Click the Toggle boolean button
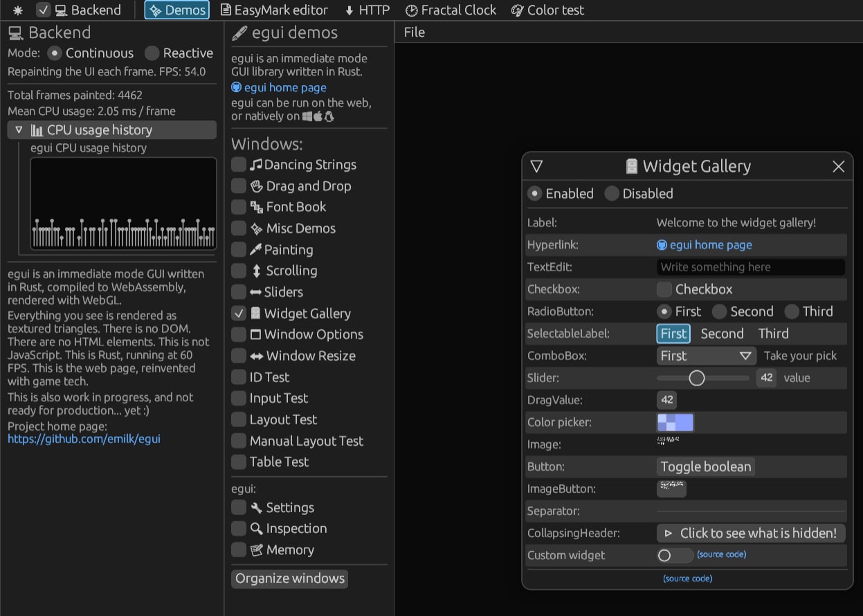 [x=705, y=466]
